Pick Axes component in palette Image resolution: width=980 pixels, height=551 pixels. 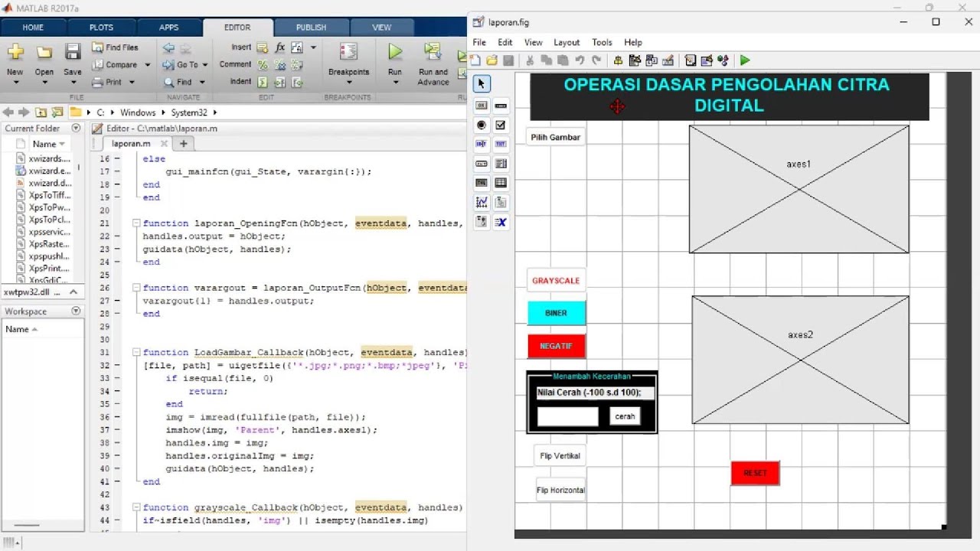pyautogui.click(x=482, y=203)
